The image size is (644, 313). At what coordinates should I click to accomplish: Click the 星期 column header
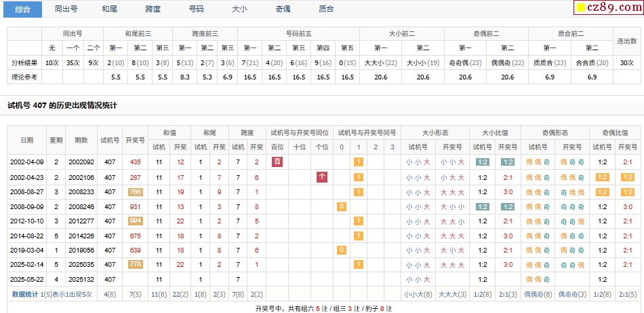[56, 140]
